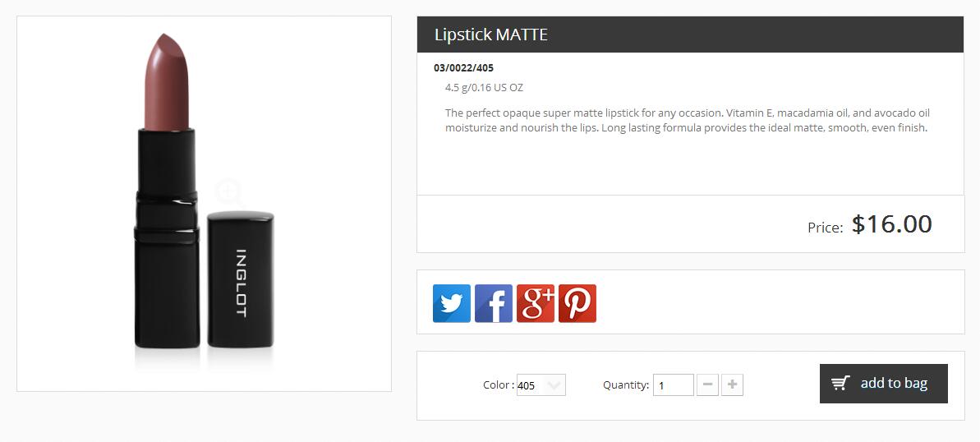Screen dimensions: 980x442
Task: Click the $16.00 price text
Action: click(x=892, y=223)
